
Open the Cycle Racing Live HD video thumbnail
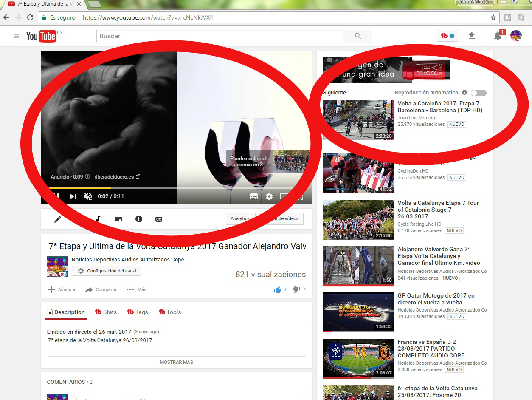[x=358, y=220]
